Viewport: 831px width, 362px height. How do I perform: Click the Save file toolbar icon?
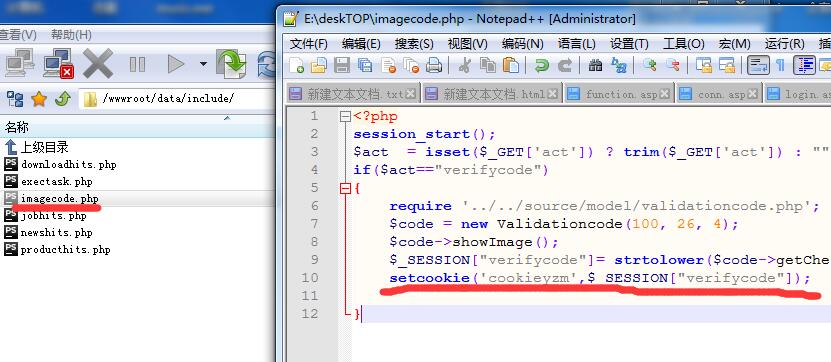pos(341,65)
